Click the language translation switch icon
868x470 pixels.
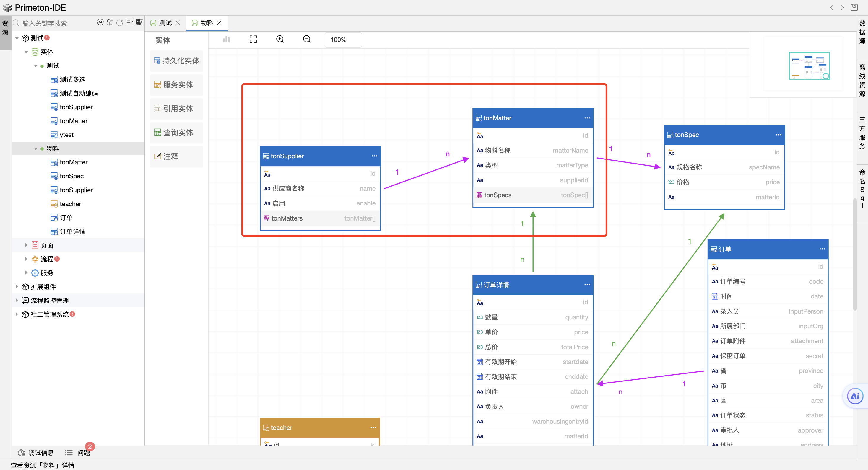click(x=140, y=22)
